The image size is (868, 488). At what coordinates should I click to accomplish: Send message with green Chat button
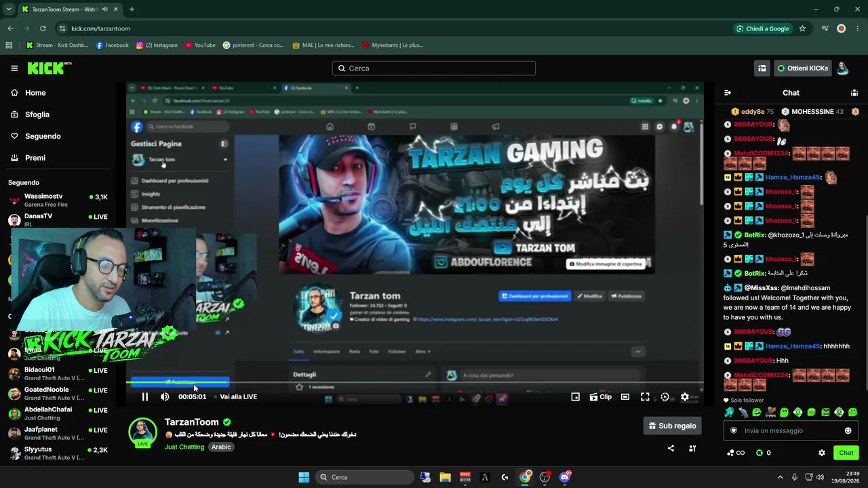pyautogui.click(x=846, y=453)
